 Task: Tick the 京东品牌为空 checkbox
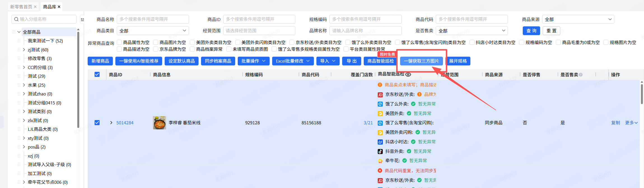pos(156,49)
